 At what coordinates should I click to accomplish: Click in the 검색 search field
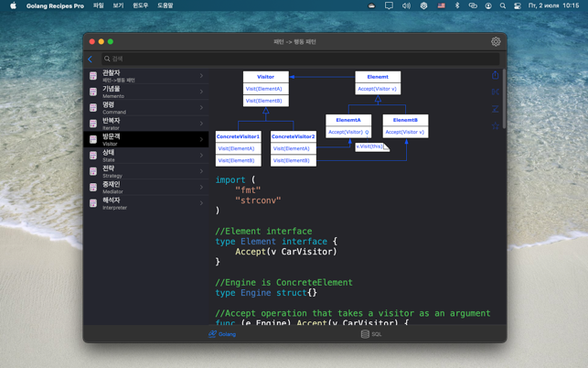[x=300, y=59]
